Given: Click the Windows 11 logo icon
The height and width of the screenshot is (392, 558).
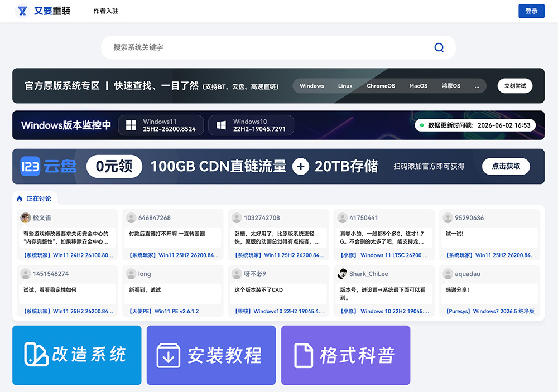Looking at the screenshot, I should [x=131, y=125].
